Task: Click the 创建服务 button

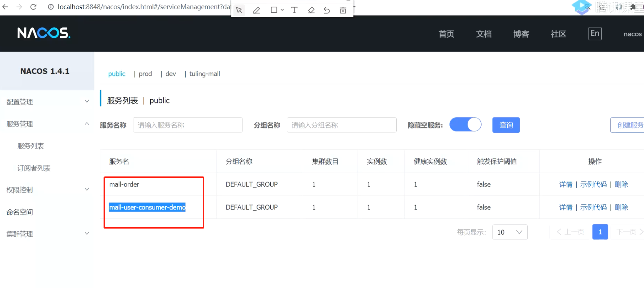Action: (x=628, y=125)
